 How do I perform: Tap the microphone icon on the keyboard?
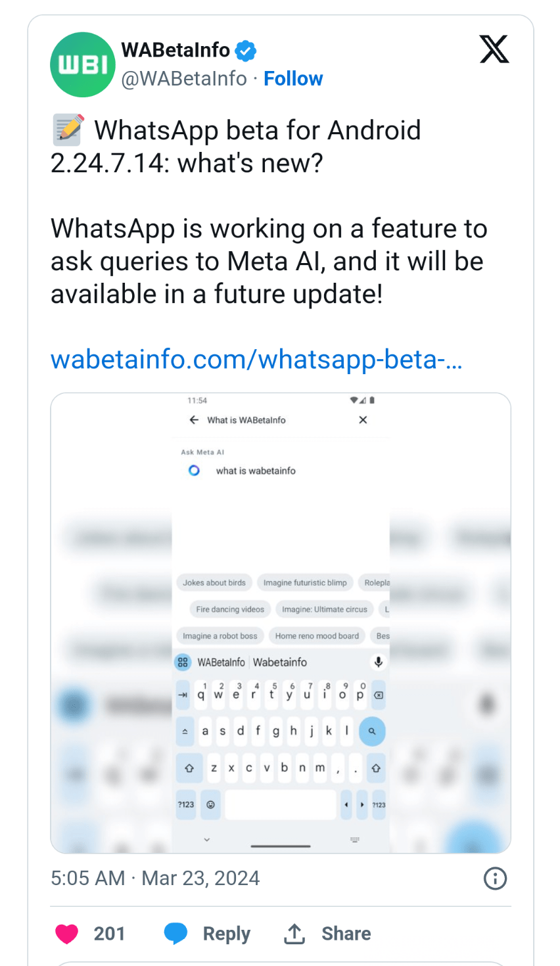[x=378, y=662]
